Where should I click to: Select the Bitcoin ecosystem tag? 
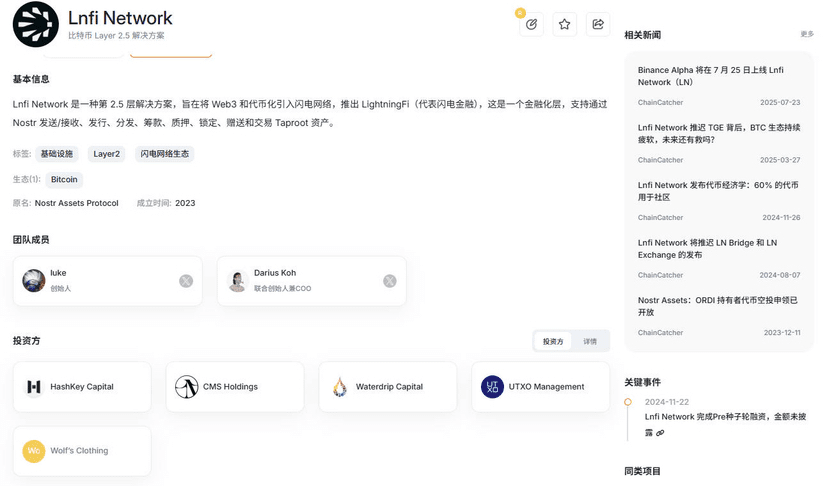64,179
